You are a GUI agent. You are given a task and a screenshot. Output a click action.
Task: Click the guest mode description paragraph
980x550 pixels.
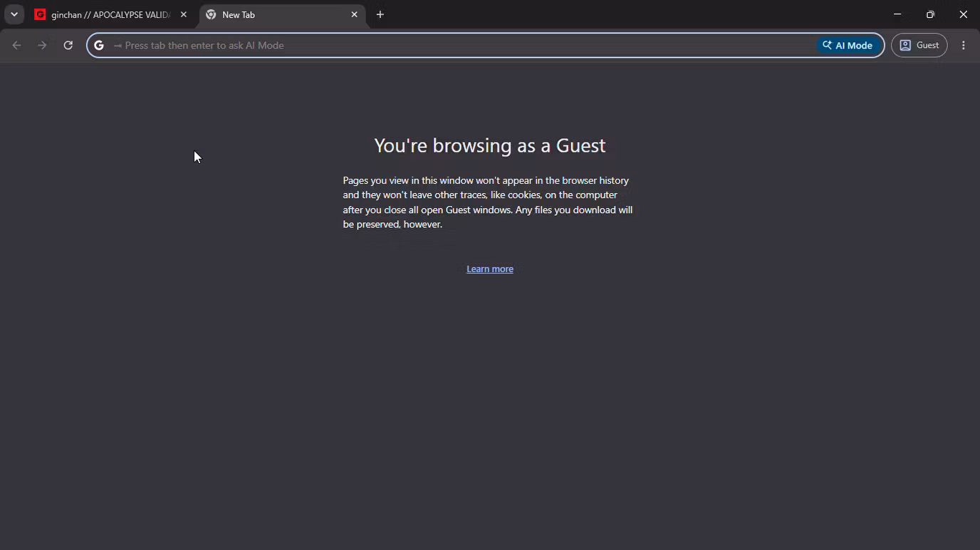click(488, 202)
